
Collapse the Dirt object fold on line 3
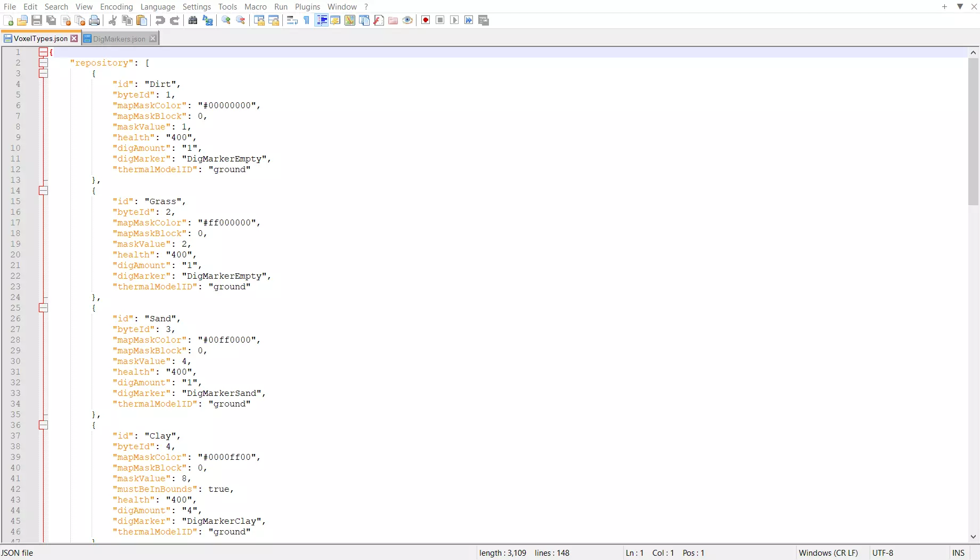click(43, 74)
